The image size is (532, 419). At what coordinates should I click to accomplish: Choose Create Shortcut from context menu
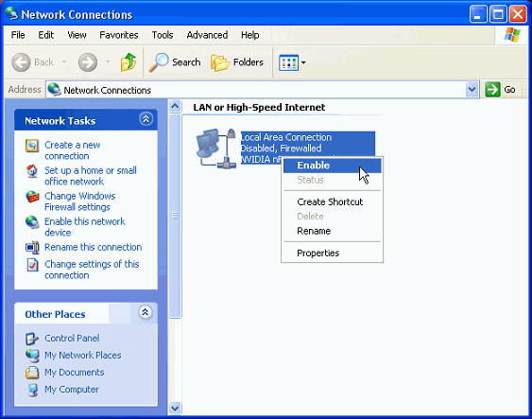(x=333, y=202)
